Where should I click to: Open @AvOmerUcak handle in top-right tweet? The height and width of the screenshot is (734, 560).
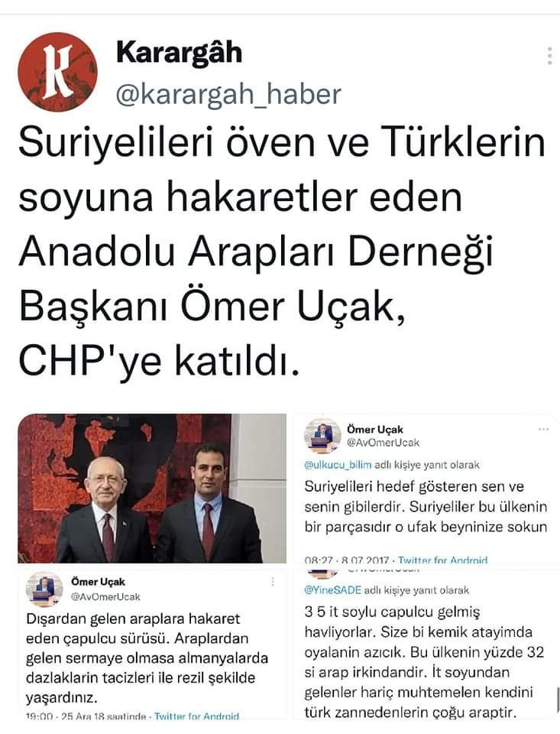(x=384, y=443)
